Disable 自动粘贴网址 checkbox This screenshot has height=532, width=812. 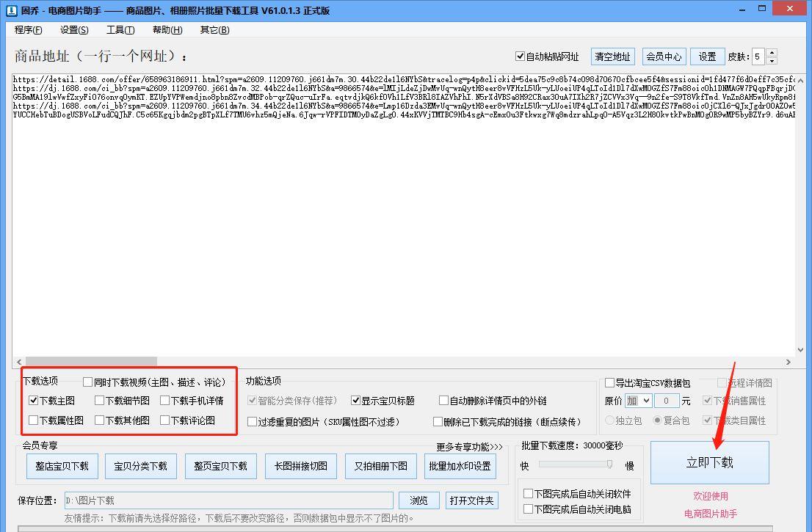click(x=521, y=57)
